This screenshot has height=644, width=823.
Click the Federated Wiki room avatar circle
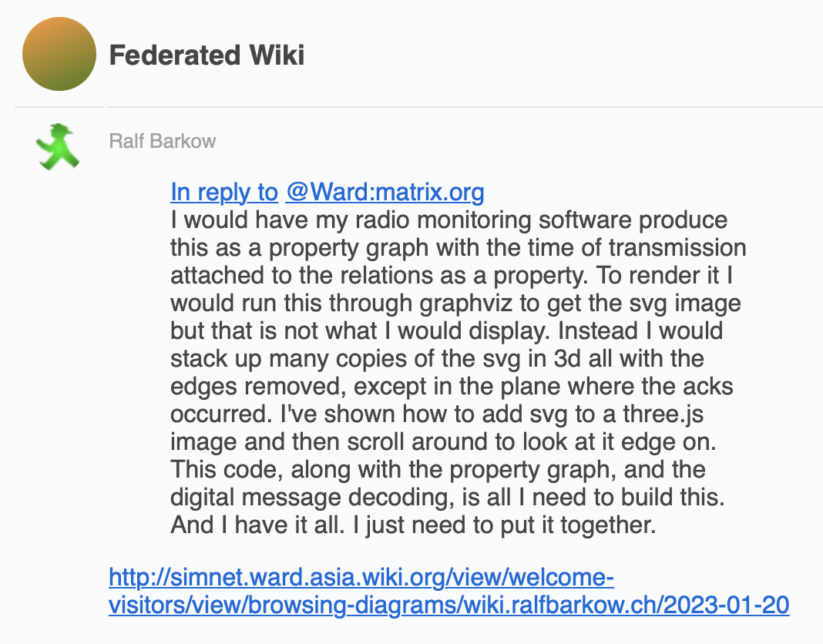coord(59,54)
